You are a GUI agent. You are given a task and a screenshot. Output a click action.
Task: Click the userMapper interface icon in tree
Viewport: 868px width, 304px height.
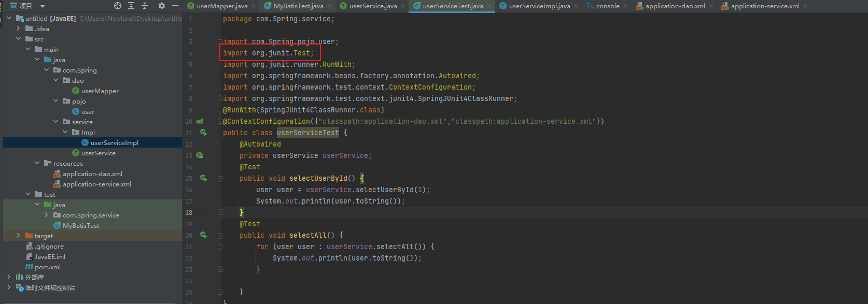coord(76,91)
